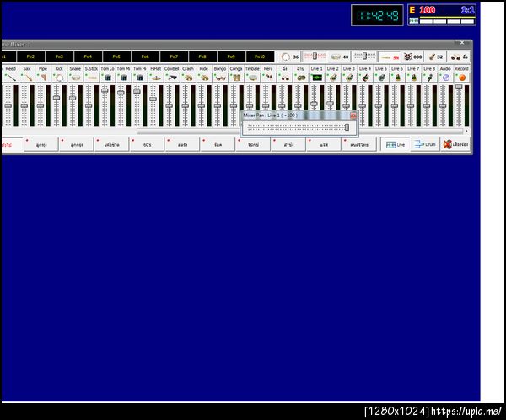Select the CowBell channel icon

point(172,78)
